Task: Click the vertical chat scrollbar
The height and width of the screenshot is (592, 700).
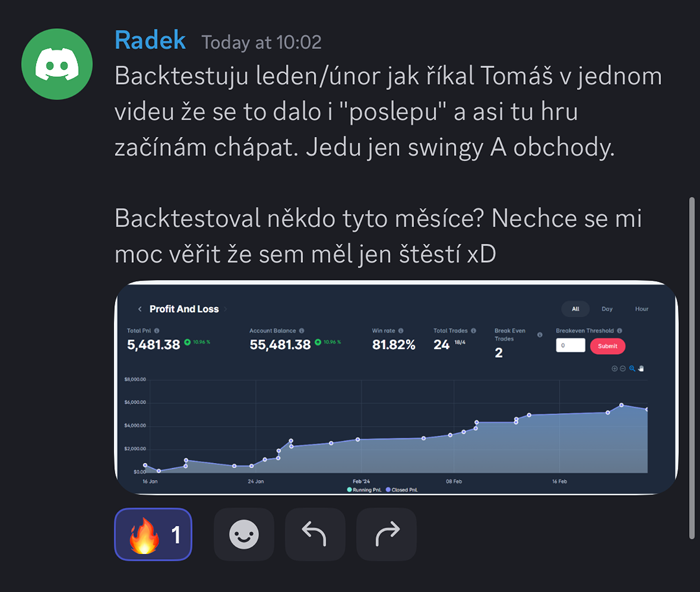Action: [x=692, y=368]
